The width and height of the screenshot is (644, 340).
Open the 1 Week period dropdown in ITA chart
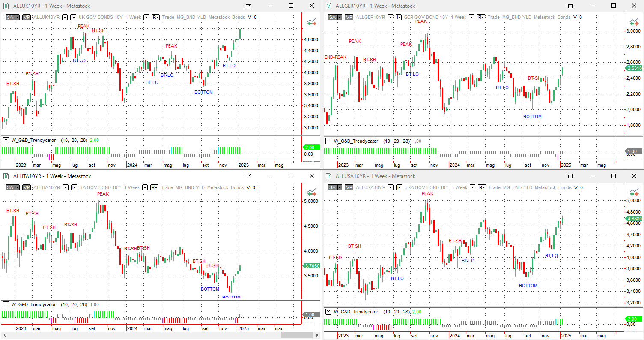pyautogui.click(x=144, y=187)
